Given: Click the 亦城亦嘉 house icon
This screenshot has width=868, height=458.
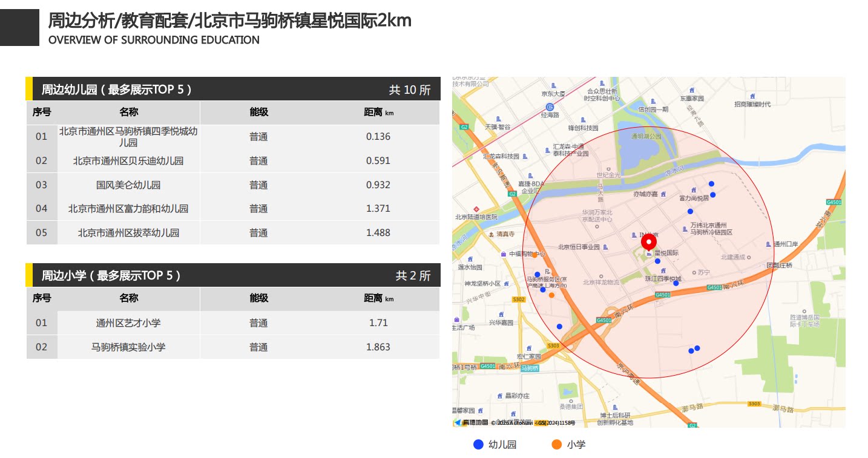Looking at the screenshot, I should click(663, 194).
